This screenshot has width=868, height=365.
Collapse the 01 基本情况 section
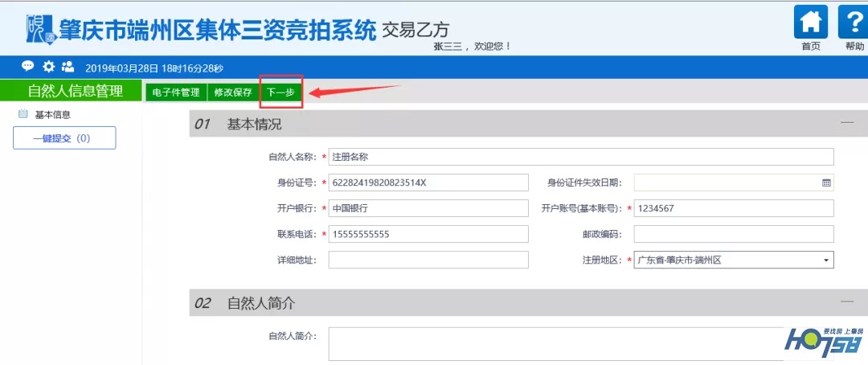(x=847, y=123)
